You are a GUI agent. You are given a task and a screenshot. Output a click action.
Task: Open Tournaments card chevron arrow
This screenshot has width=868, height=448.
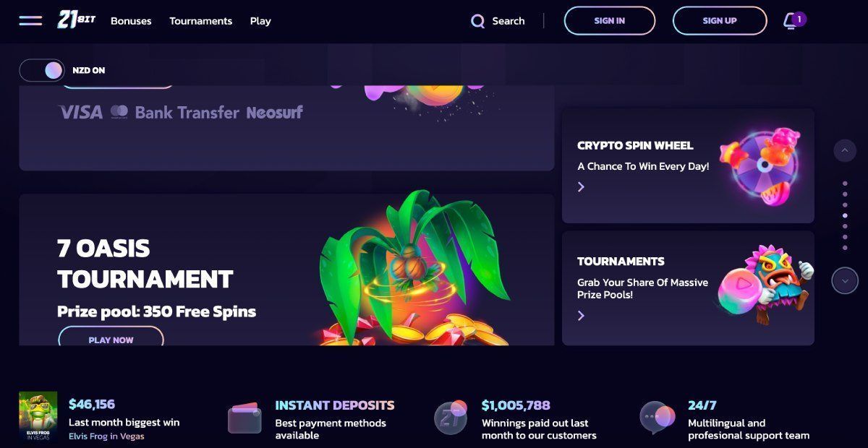click(x=581, y=315)
